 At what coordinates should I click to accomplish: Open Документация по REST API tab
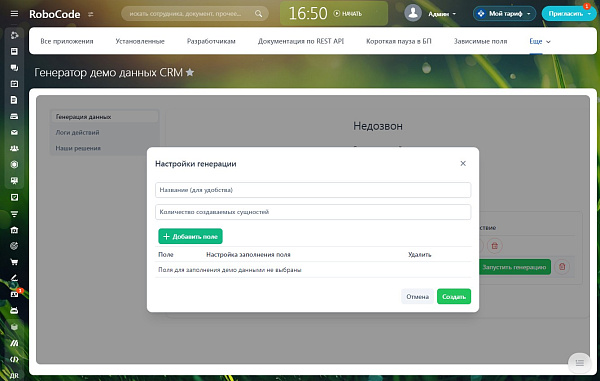coord(301,41)
